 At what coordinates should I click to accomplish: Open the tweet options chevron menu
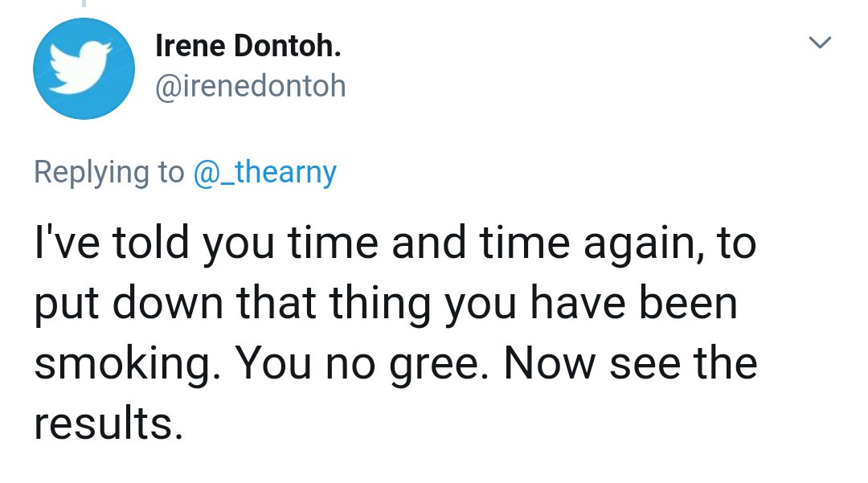click(x=820, y=43)
